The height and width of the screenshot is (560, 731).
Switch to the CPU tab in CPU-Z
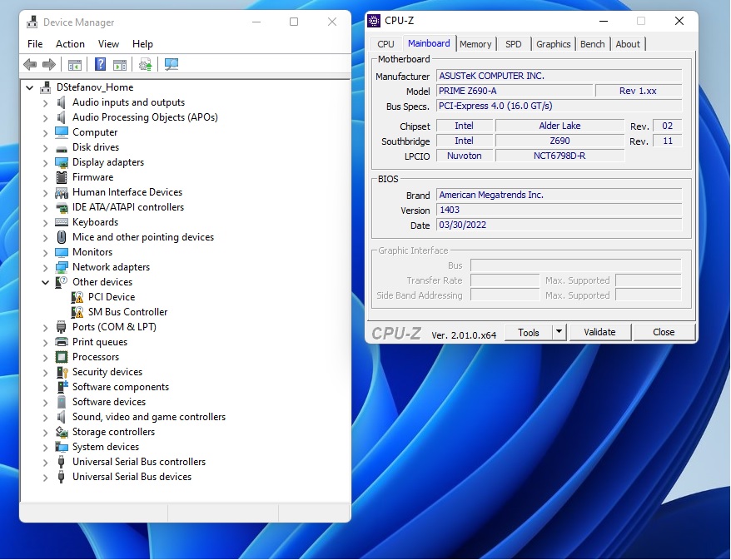[x=385, y=44]
